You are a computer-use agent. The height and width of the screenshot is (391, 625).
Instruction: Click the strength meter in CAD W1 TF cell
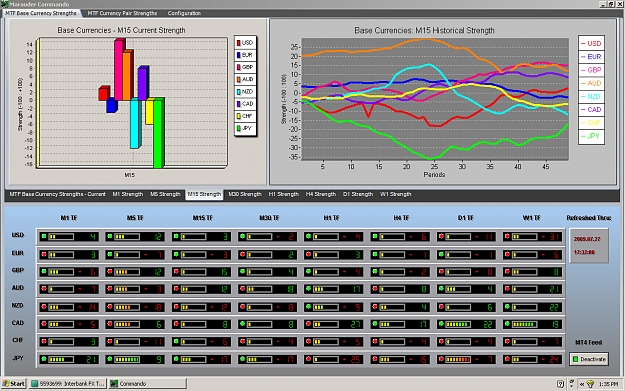[x=524, y=324]
